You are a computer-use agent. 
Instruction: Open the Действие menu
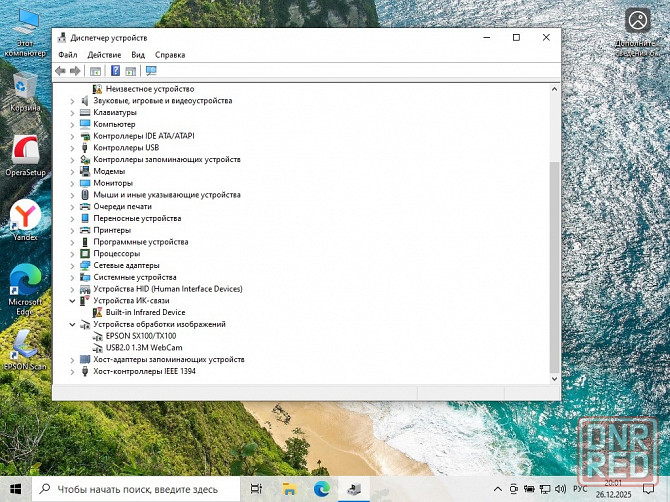[104, 55]
